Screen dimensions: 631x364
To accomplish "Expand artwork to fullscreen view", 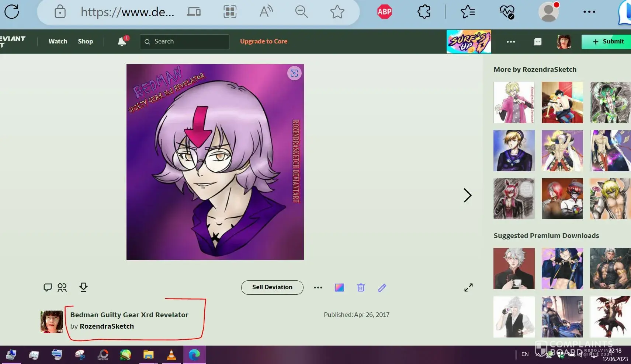I will [468, 288].
